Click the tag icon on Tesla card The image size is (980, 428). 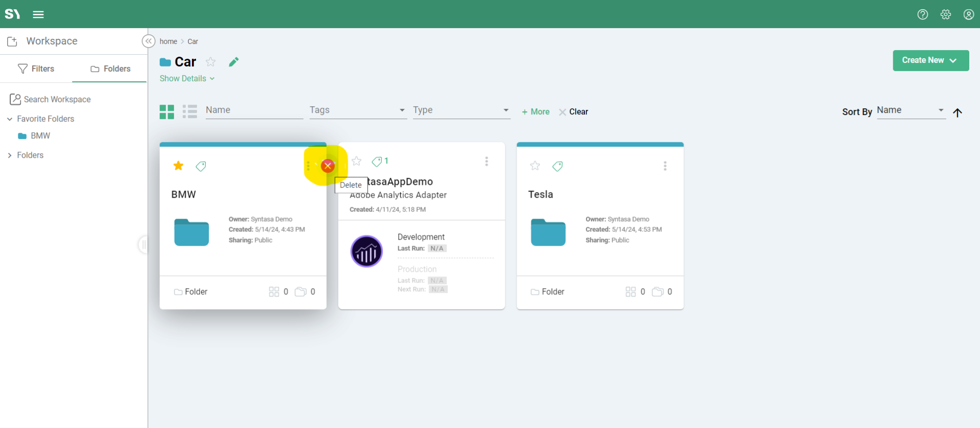[557, 166]
